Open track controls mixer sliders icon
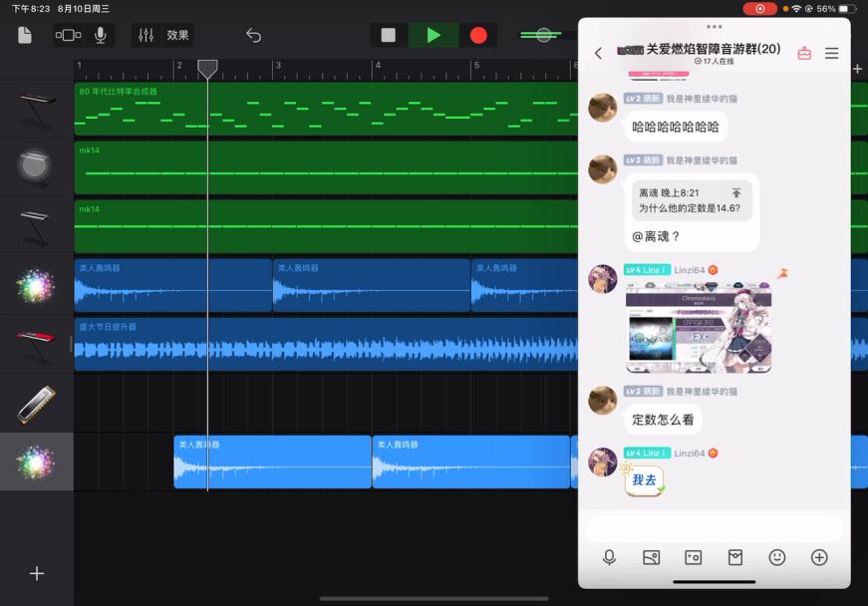Image resolution: width=868 pixels, height=606 pixels. pyautogui.click(x=145, y=35)
